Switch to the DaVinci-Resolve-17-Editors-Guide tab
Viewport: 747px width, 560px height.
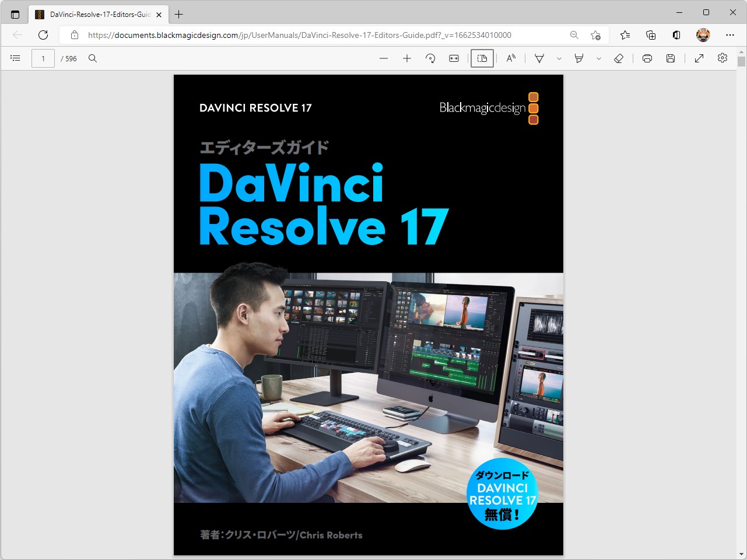[93, 14]
